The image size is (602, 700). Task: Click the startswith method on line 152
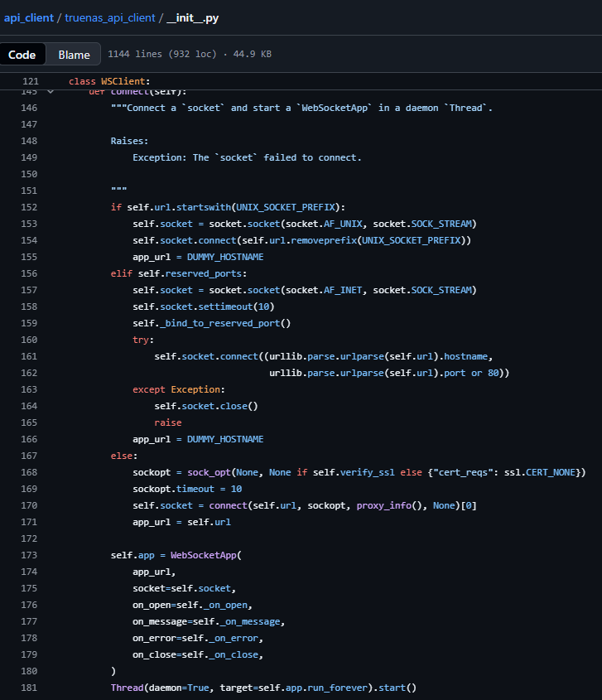pyautogui.click(x=203, y=207)
